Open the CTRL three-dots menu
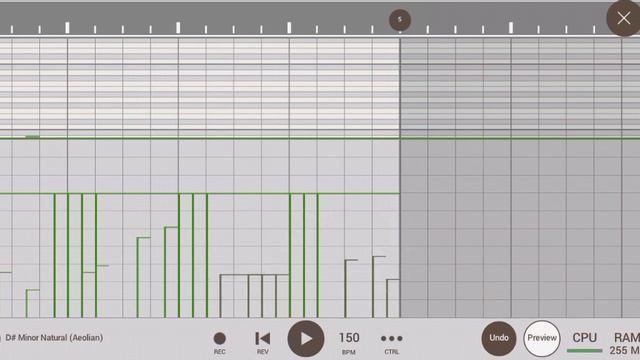 [391, 343]
